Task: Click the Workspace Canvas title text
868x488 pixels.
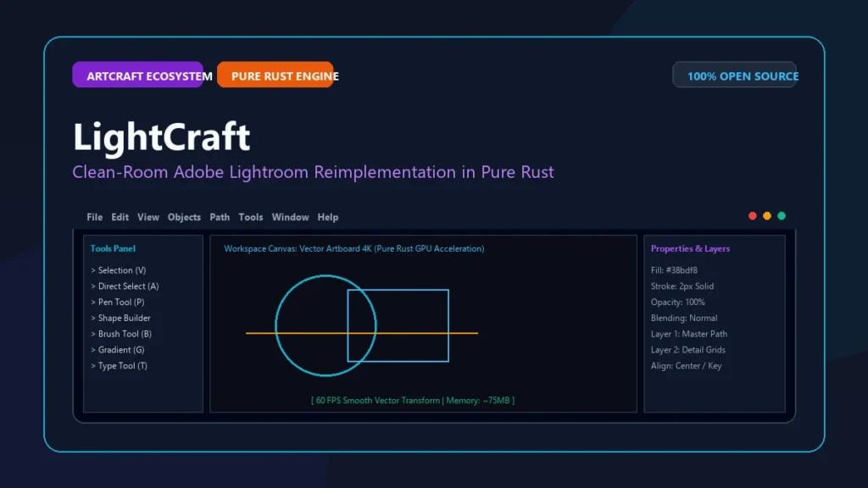Action: (353, 248)
